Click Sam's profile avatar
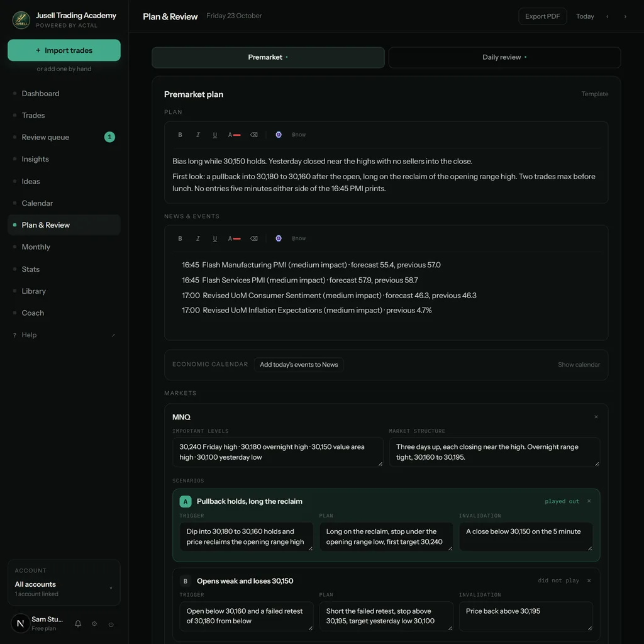The width and height of the screenshot is (644, 644). pyautogui.click(x=21, y=623)
